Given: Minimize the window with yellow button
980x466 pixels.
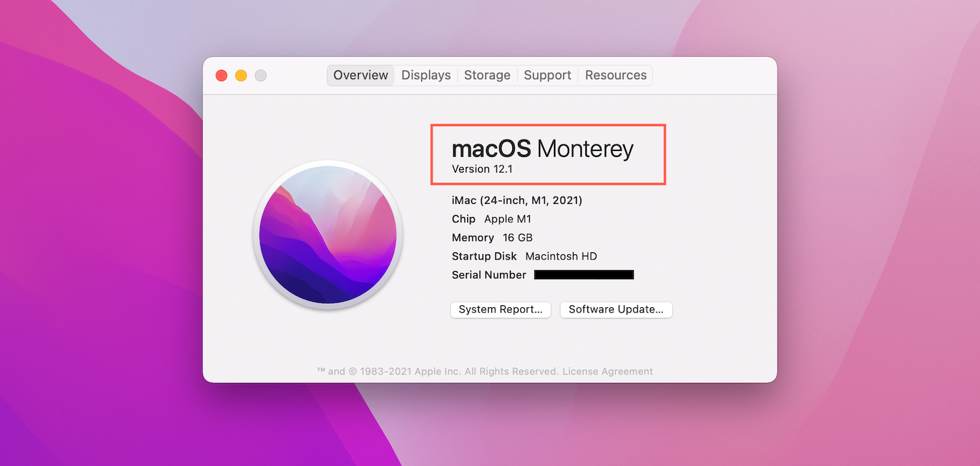Looking at the screenshot, I should pos(241,75).
